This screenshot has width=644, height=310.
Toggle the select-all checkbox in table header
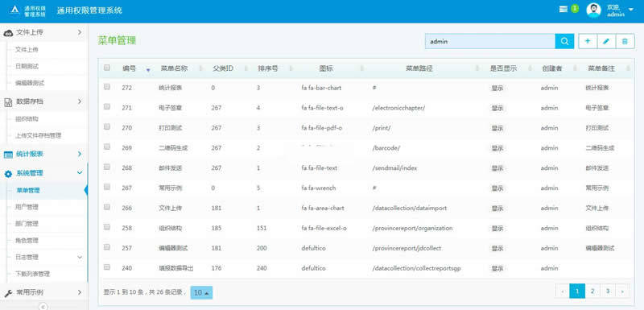pyautogui.click(x=107, y=68)
